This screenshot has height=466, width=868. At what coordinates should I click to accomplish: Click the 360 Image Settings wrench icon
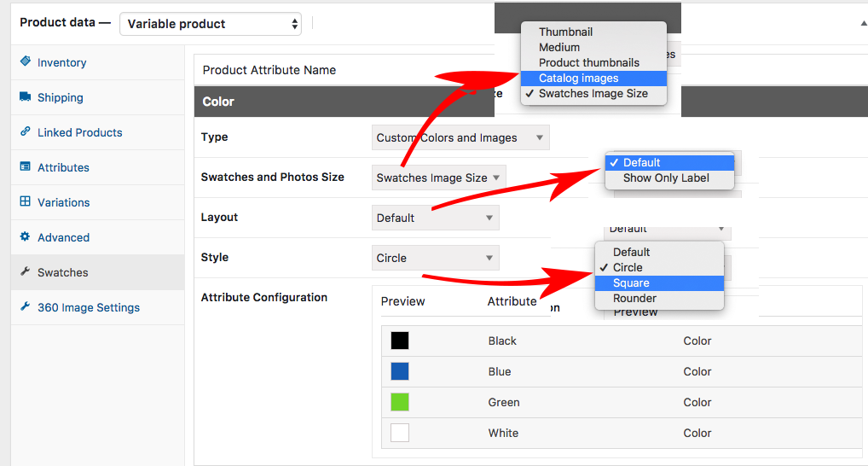tap(25, 307)
